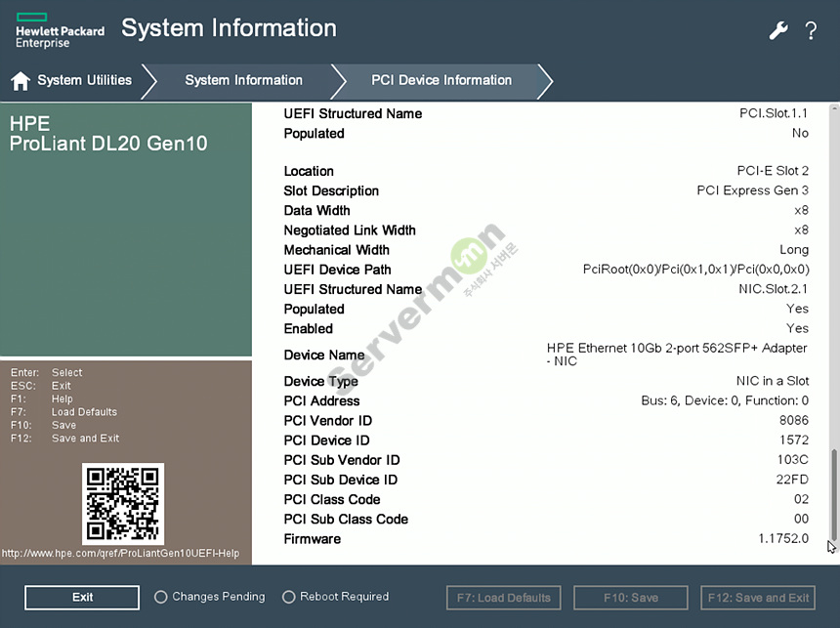Select the PCI Address Bus 6 value
Screen dimensions: 840x628
tap(725, 400)
